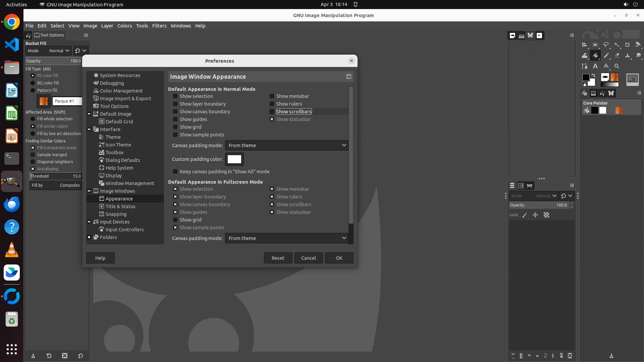The height and width of the screenshot is (362, 644).
Task: Collapse the Interface tree section
Action: point(89,129)
